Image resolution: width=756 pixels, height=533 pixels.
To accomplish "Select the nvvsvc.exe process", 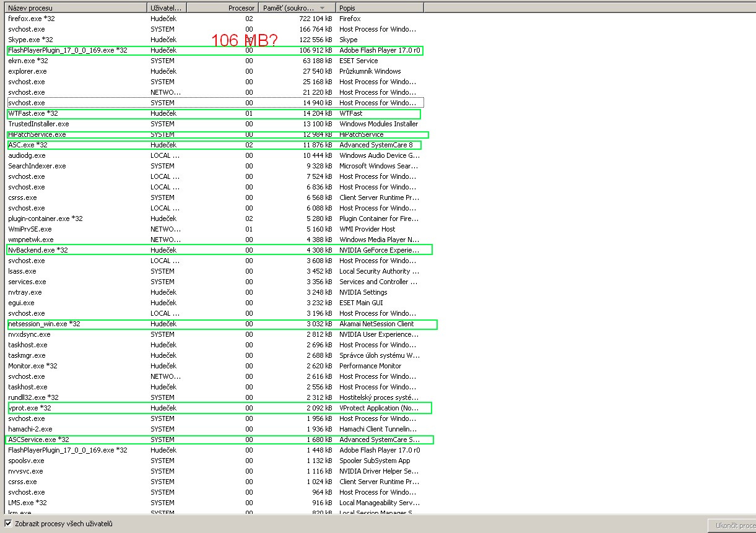I will click(215, 471).
